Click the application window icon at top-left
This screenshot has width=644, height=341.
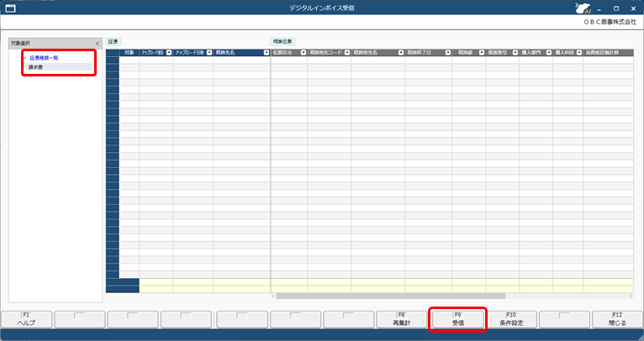pos(10,8)
